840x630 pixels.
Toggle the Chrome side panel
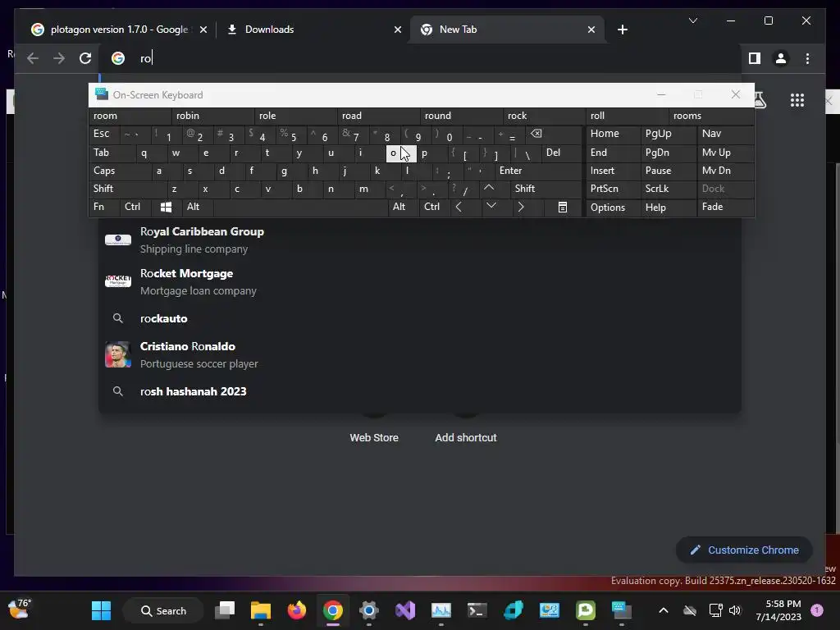point(755,58)
